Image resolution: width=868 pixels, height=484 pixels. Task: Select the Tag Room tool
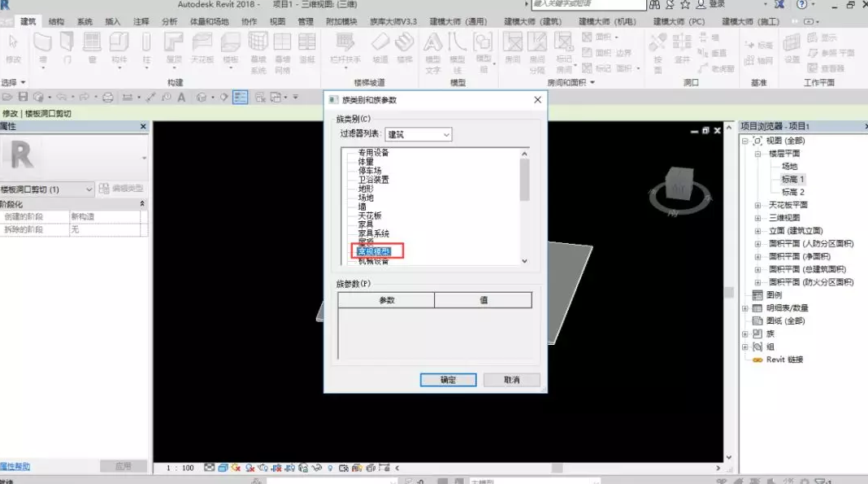pos(564,52)
